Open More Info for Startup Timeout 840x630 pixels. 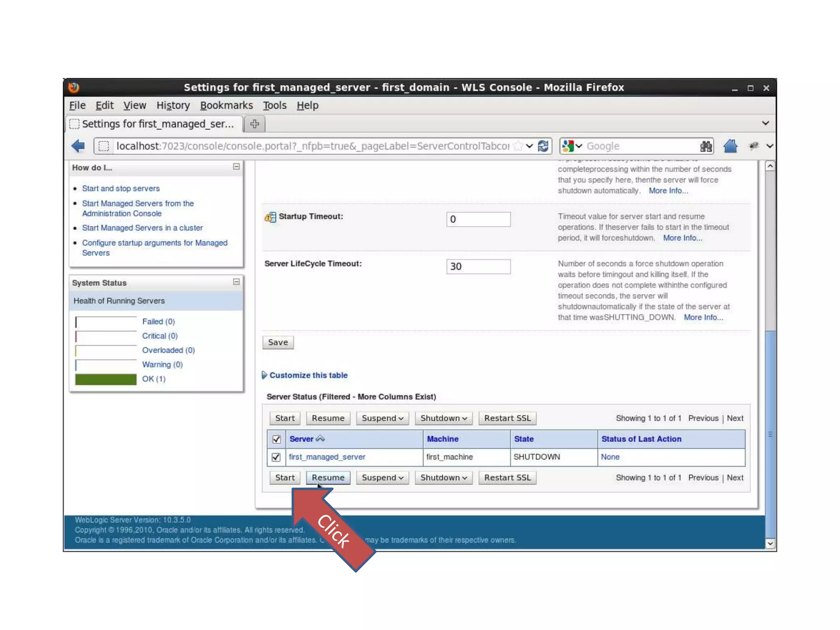click(682, 238)
